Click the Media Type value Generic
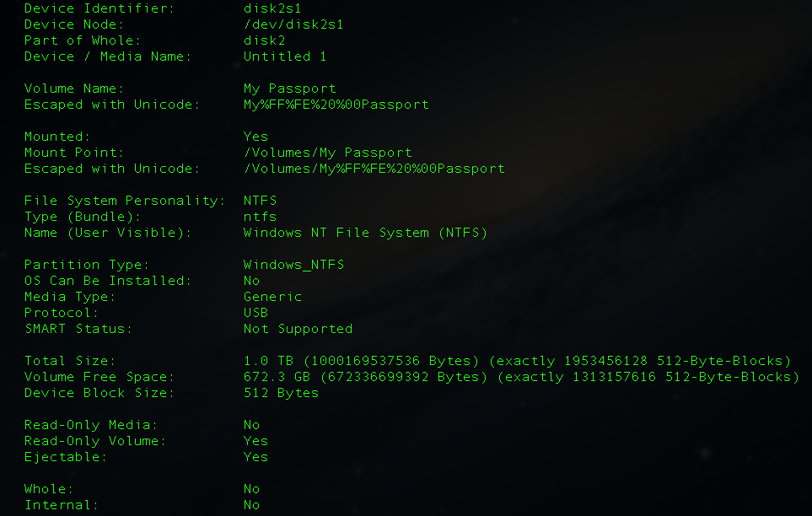Viewport: 812px width, 516px height. [x=272, y=297]
